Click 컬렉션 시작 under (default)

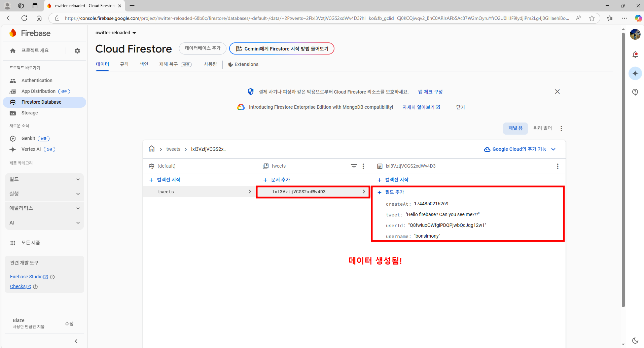point(165,180)
